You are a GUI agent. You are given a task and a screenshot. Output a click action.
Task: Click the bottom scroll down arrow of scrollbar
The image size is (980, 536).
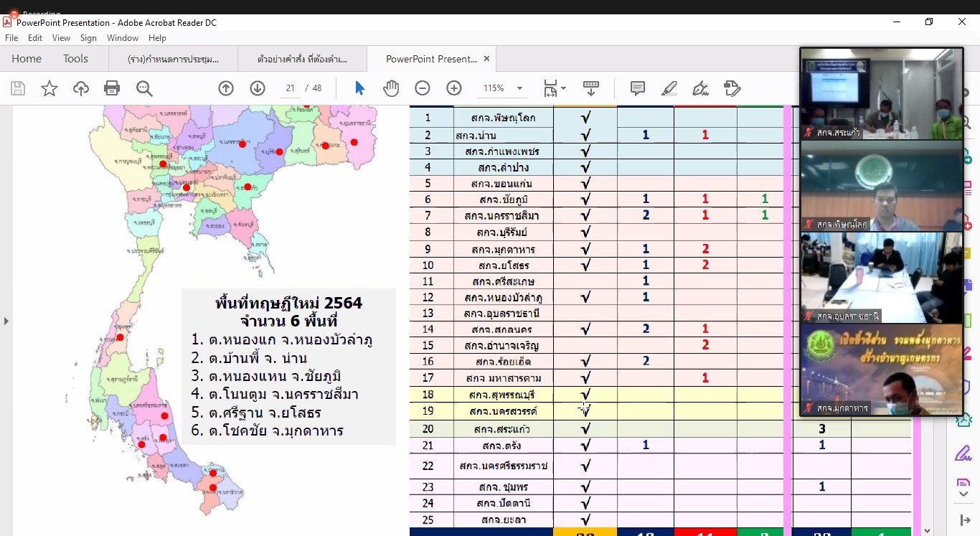pyautogui.click(x=927, y=530)
